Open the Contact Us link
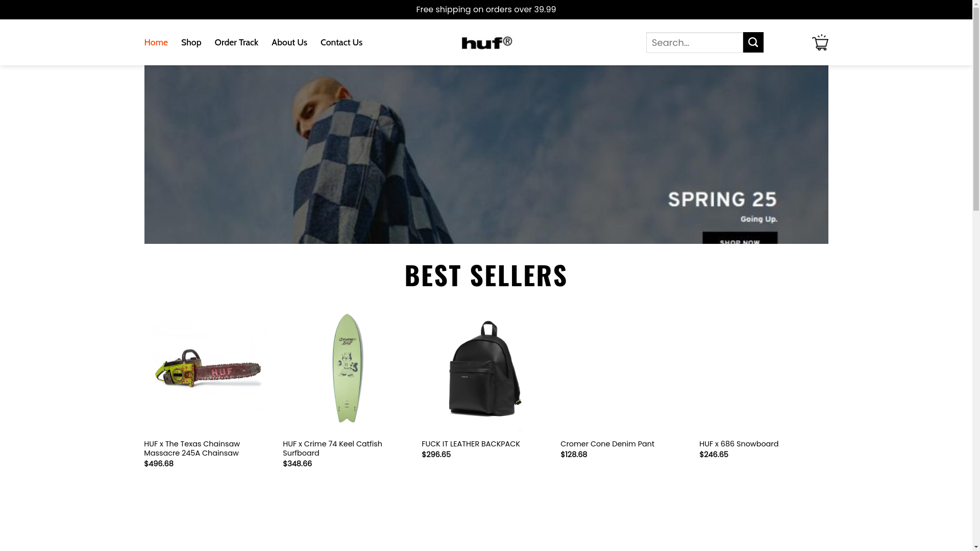The height and width of the screenshot is (551, 980). click(341, 42)
